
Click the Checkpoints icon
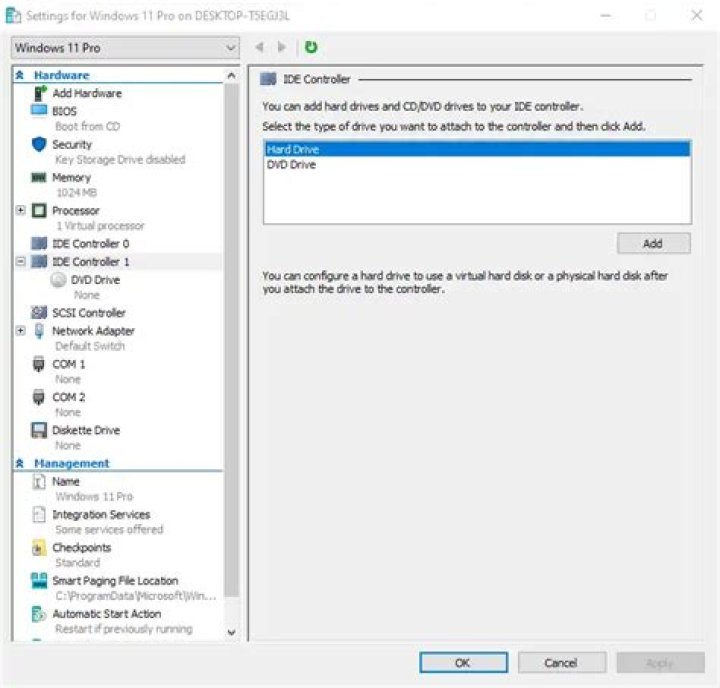pos(39,547)
